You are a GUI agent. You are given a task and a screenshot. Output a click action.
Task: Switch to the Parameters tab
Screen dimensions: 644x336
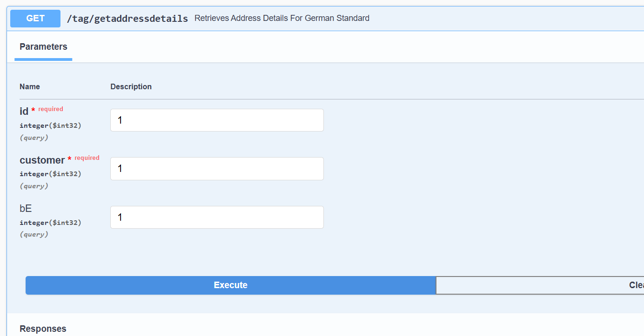[43, 47]
